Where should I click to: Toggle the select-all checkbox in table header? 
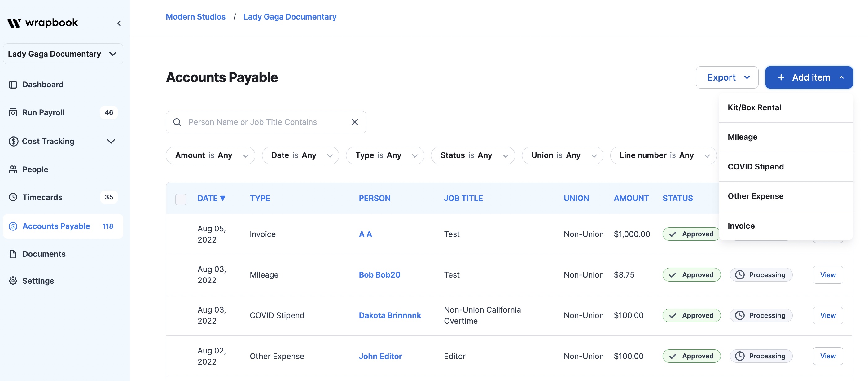pyautogui.click(x=181, y=199)
